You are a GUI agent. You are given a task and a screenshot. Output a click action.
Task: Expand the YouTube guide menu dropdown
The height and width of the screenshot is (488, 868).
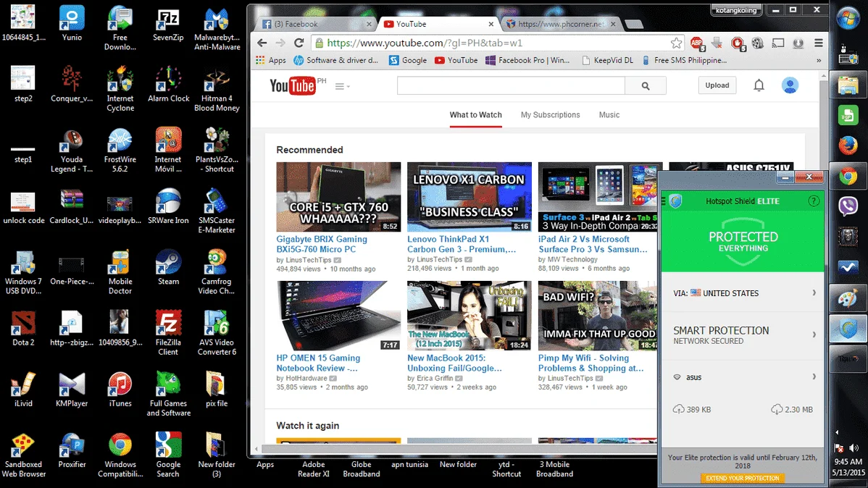(x=342, y=86)
